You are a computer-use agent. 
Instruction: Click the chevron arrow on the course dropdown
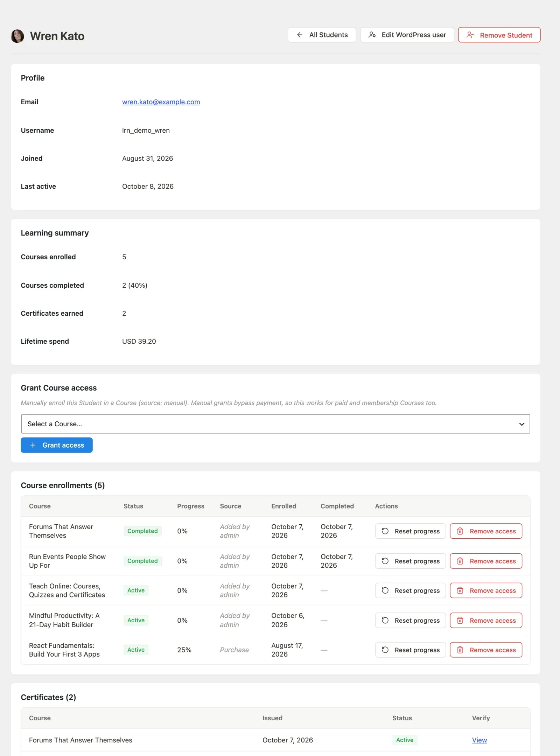coord(521,424)
